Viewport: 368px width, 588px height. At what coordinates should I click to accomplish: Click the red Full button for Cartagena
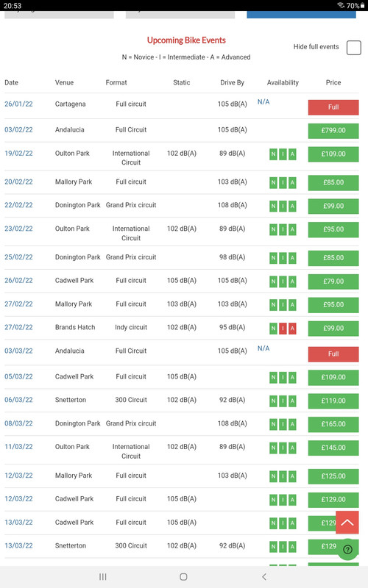(333, 107)
